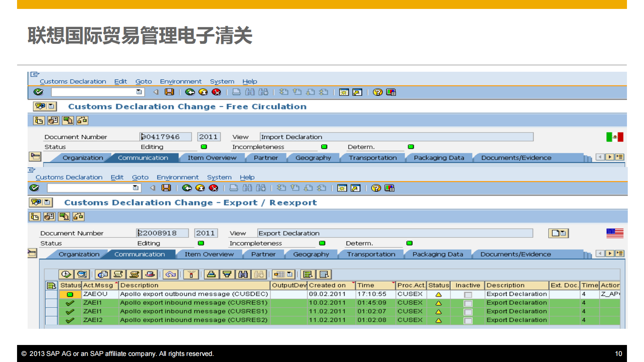644x362 pixels.
Task: Open tab list selector in Export/Reexport window
Action: click(x=619, y=253)
